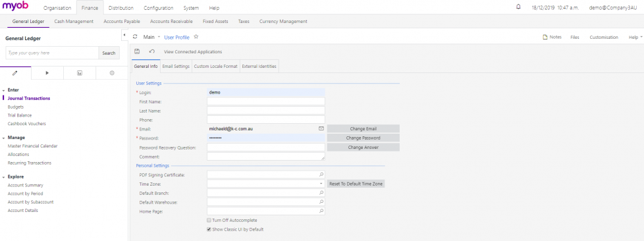Viewport: 644px width, 241px height.
Task: Select the gear configuration tab icon
Action: pyautogui.click(x=112, y=72)
